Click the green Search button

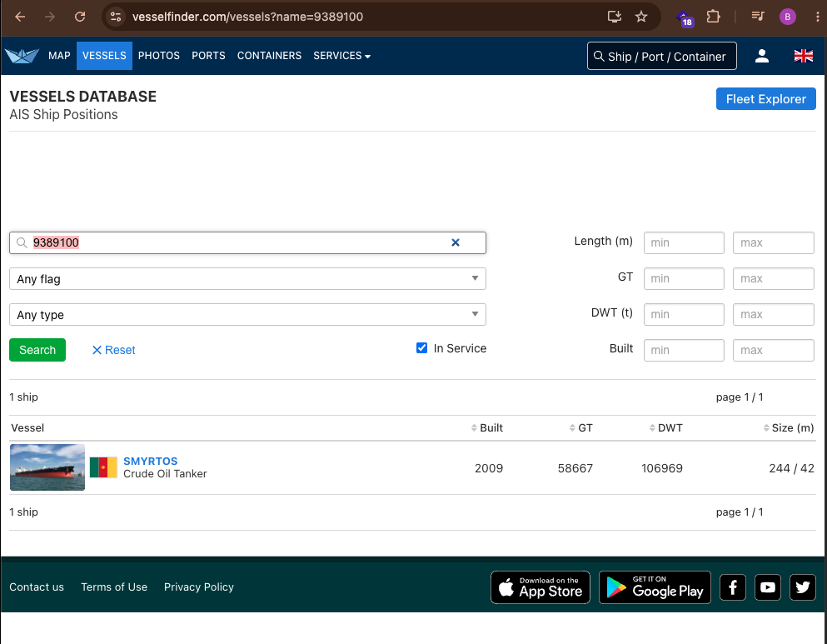pyautogui.click(x=37, y=350)
